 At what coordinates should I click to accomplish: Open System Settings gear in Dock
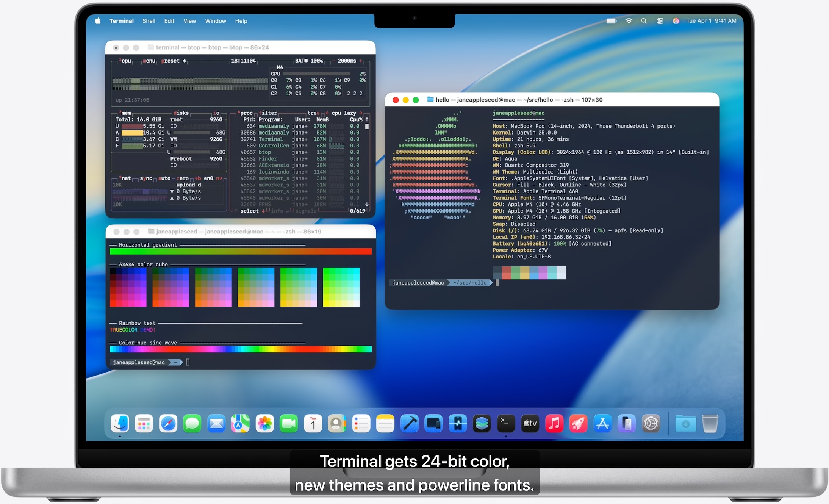651,423
